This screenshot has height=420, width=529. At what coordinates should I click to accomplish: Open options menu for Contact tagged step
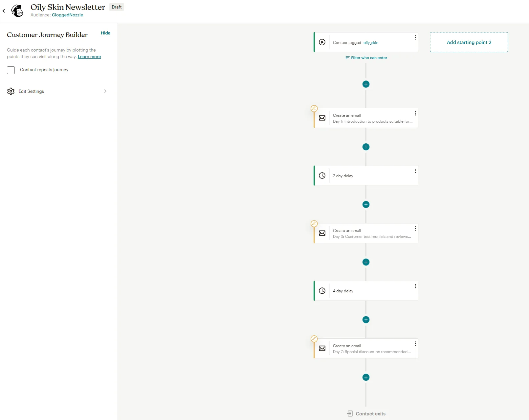tap(415, 37)
